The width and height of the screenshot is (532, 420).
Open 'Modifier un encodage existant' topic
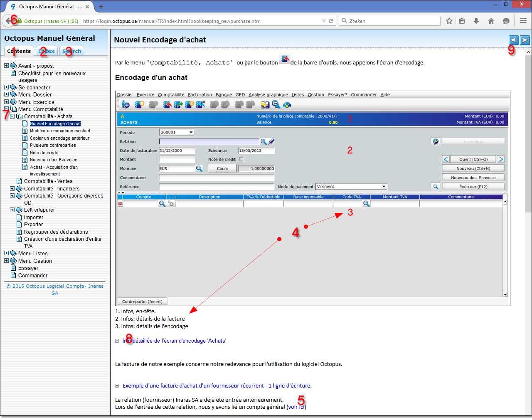60,131
